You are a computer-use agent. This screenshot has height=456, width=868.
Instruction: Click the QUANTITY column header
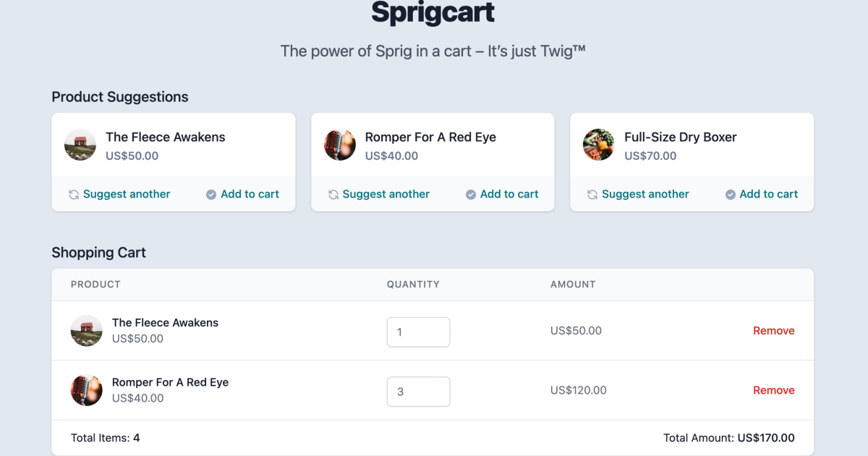413,284
